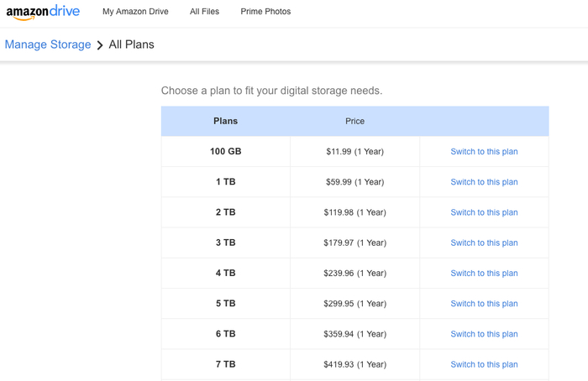
Task: Switch to the 100 GB plan
Action: [484, 152]
